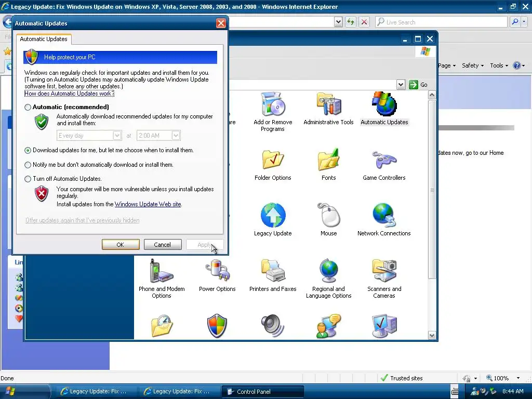Open the Windows Update Web site link
This screenshot has width=532, height=399.
tap(148, 204)
